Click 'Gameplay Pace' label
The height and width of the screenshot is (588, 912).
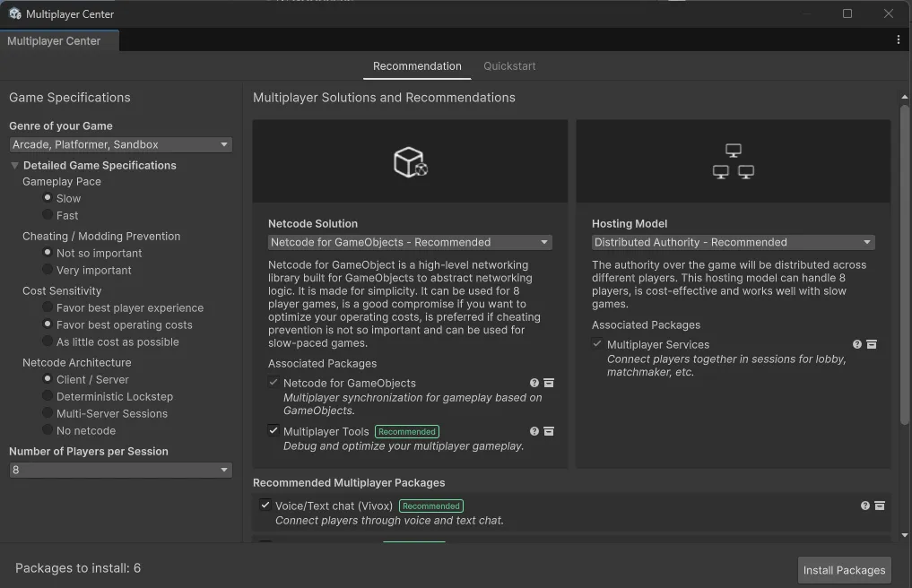pos(62,181)
